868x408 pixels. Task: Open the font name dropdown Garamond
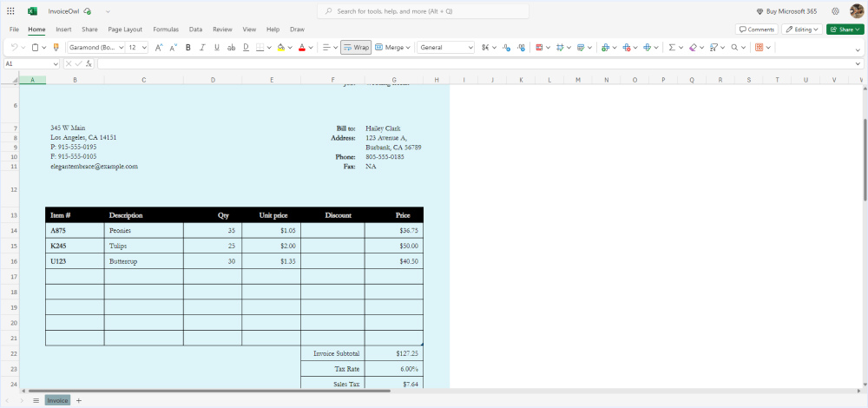pyautogui.click(x=95, y=48)
